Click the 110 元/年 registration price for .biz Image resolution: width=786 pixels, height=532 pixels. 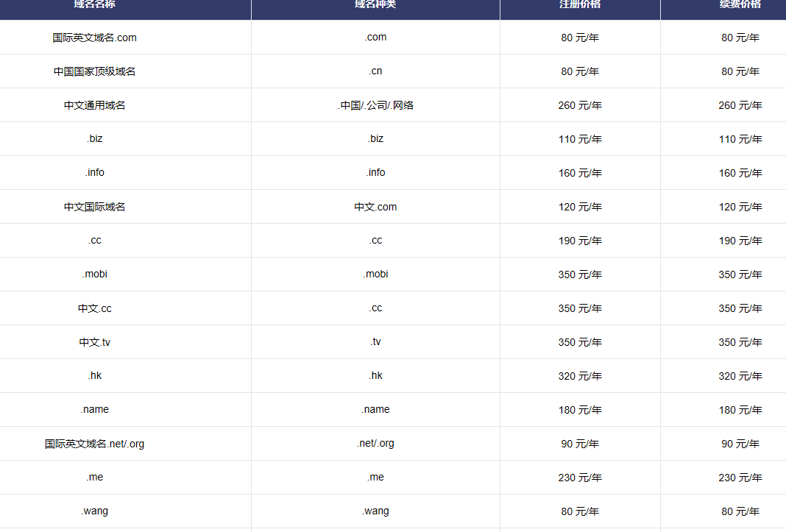[x=580, y=139]
